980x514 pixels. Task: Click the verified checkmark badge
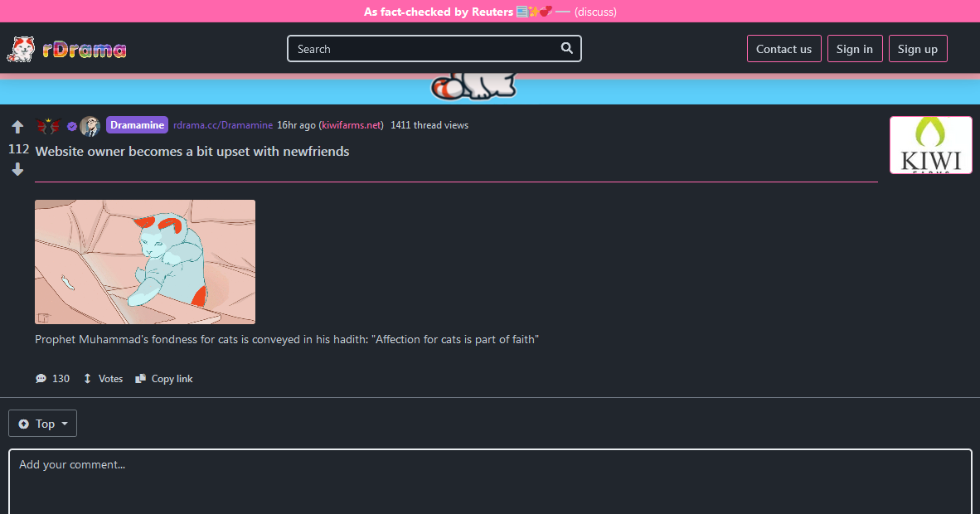pyautogui.click(x=72, y=126)
